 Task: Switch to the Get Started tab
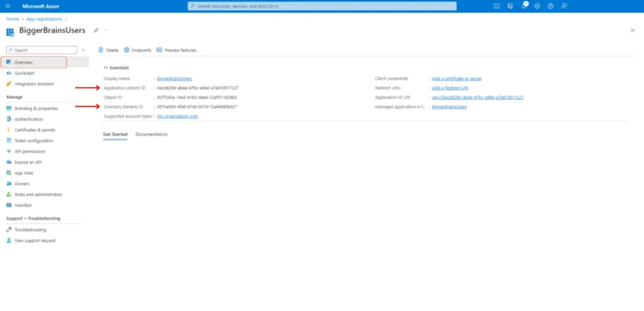click(115, 134)
